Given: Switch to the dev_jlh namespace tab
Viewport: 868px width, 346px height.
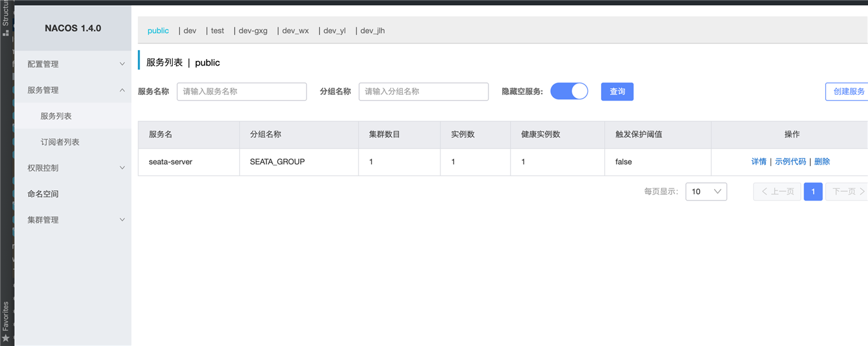Looking at the screenshot, I should 372,31.
